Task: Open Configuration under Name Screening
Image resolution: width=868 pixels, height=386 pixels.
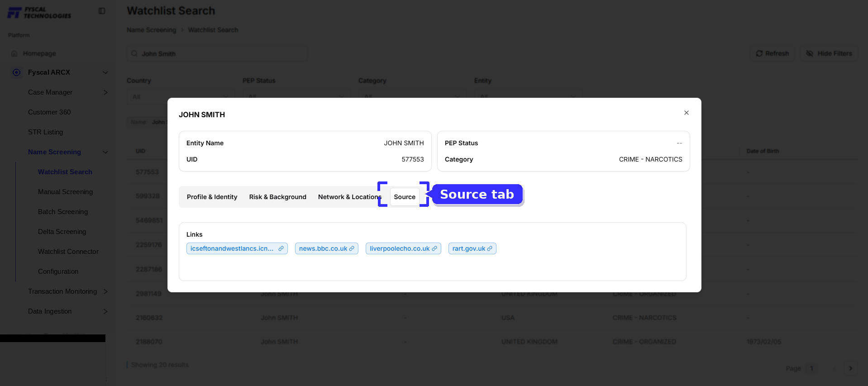Action: [x=58, y=272]
